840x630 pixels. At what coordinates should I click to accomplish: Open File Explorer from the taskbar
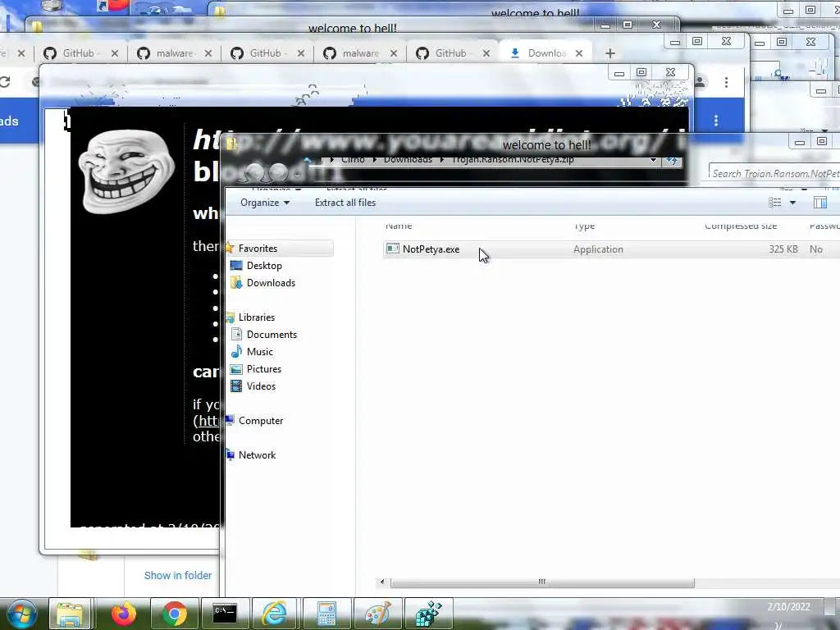[70, 614]
